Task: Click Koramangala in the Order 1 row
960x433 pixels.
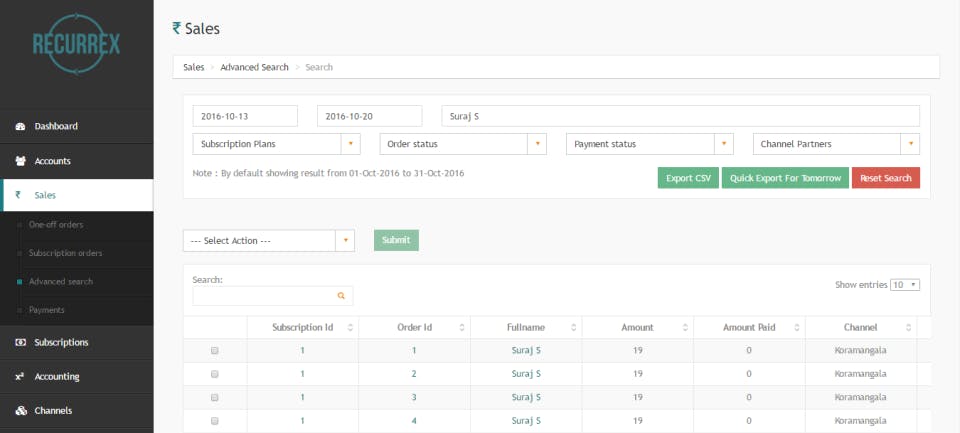Action: [860, 351]
